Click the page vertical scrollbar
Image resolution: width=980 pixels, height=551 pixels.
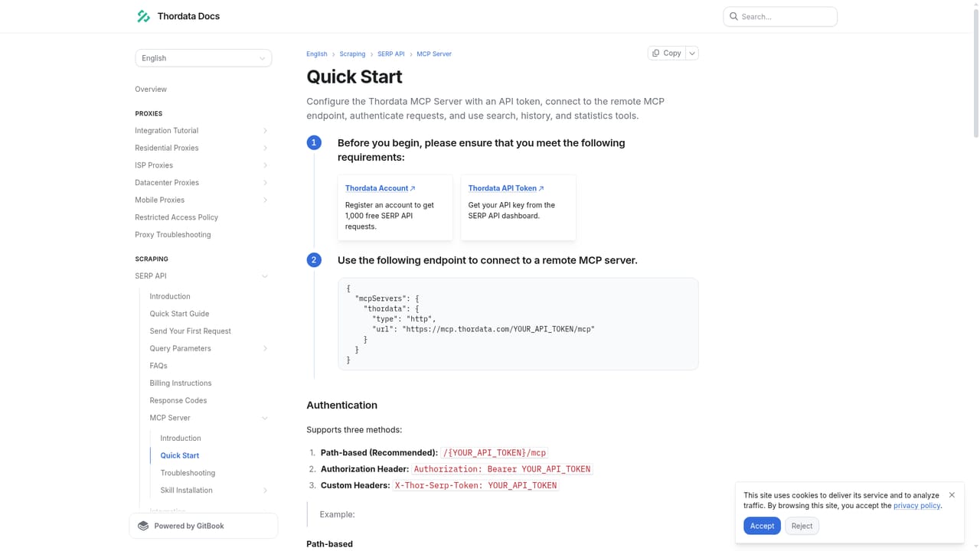975,73
